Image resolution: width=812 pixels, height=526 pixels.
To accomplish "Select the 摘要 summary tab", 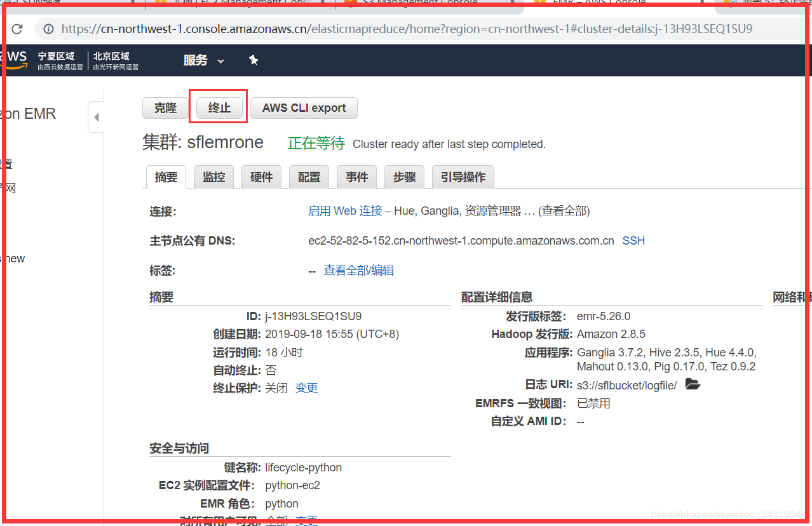I will click(x=166, y=177).
